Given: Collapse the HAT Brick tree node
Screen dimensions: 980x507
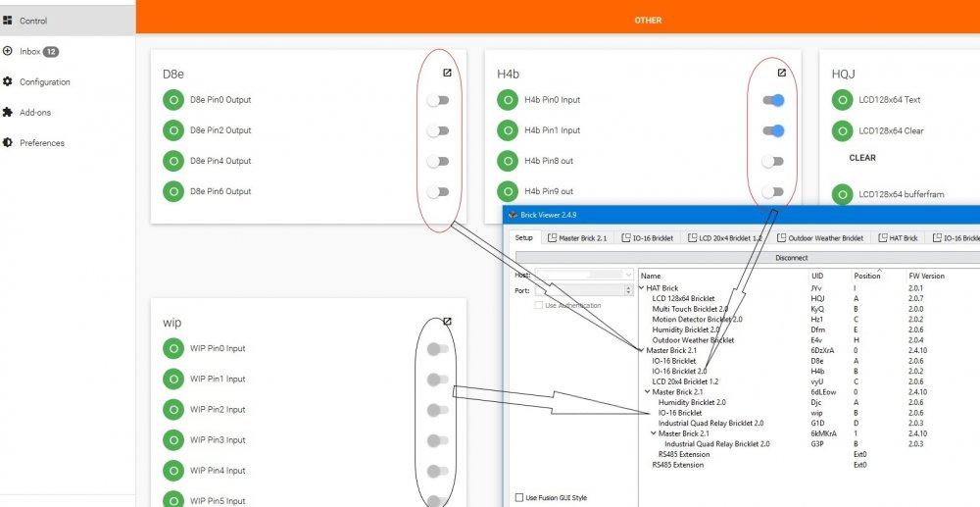Looking at the screenshot, I should (x=642, y=288).
